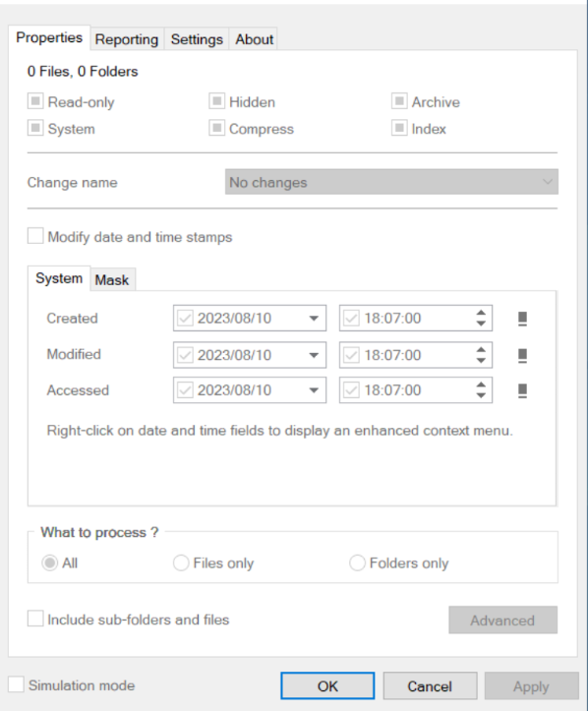Image resolution: width=588 pixels, height=711 pixels.
Task: Expand the Created date picker arrow
Action: pyautogui.click(x=314, y=319)
